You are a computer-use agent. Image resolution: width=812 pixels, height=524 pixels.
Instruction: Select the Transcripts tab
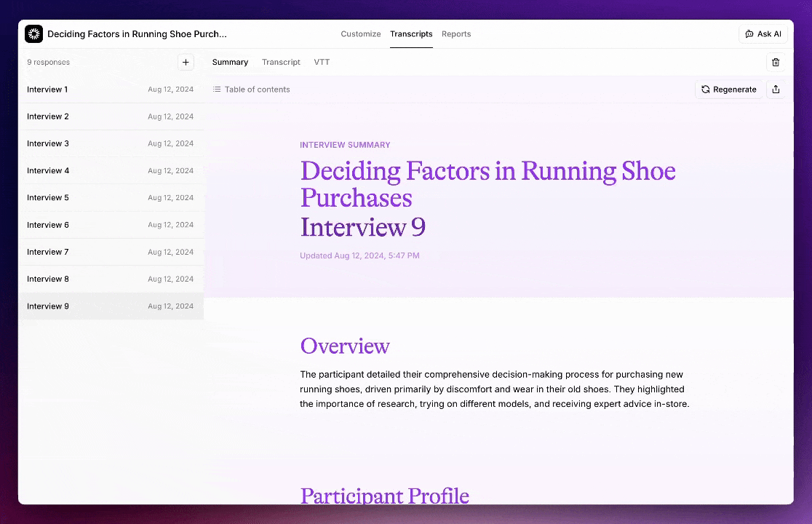(x=411, y=34)
